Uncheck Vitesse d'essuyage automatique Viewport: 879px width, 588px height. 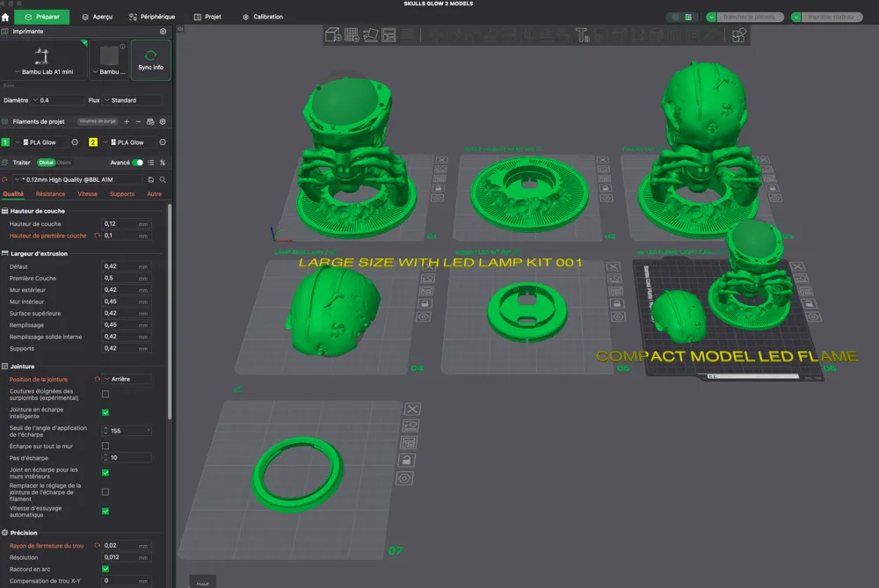(x=105, y=512)
